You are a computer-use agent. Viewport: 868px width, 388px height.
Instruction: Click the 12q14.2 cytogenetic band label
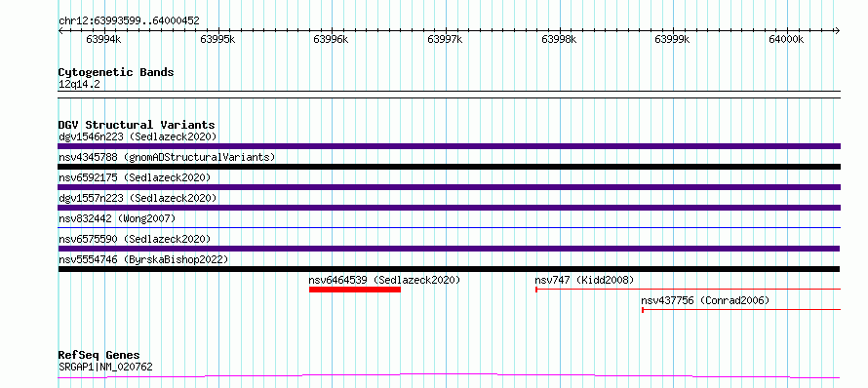(x=79, y=85)
